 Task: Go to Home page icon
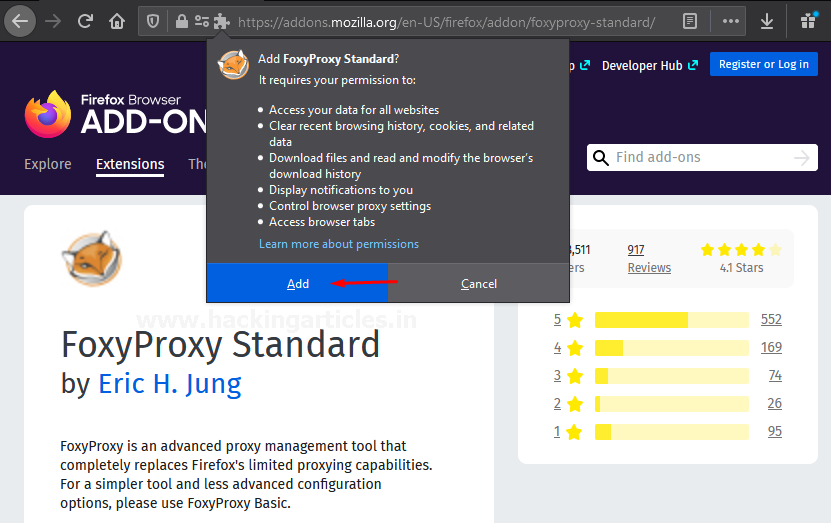click(x=117, y=21)
